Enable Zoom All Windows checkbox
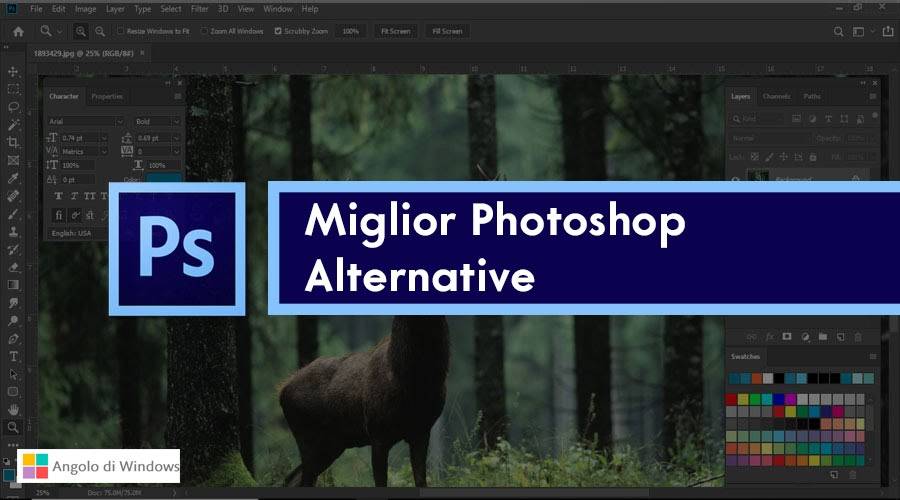This screenshot has width=900, height=500. (x=204, y=31)
